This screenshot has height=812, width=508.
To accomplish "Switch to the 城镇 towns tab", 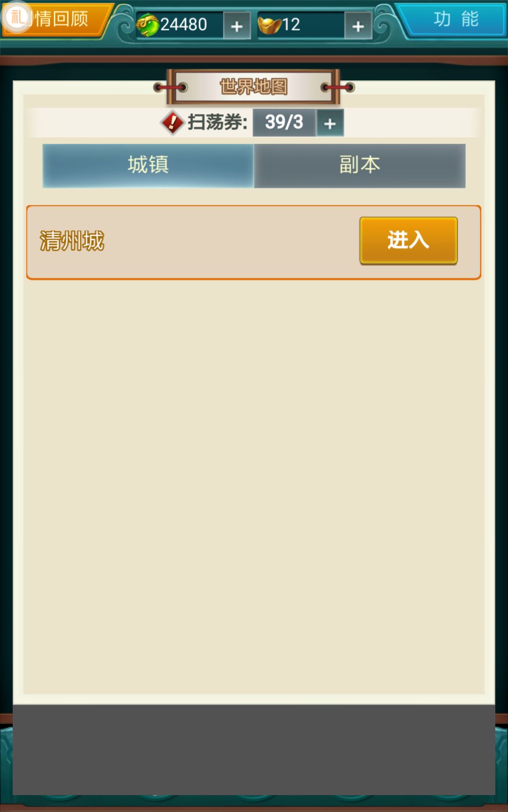I will 148,165.
